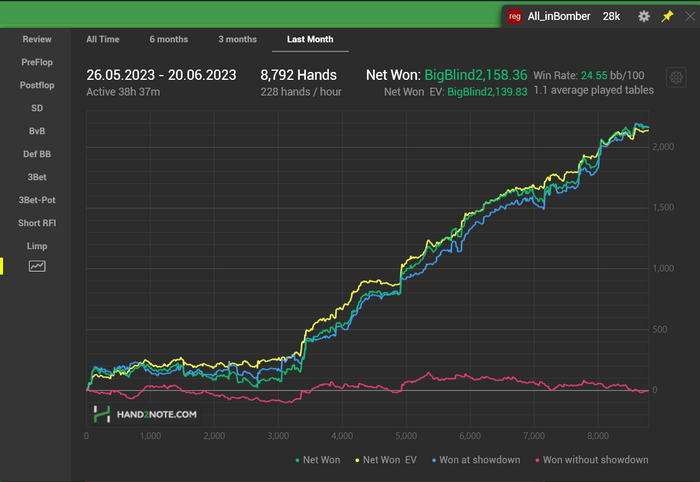Select the Last Month tab
The height and width of the screenshot is (482, 700).
[x=310, y=39]
